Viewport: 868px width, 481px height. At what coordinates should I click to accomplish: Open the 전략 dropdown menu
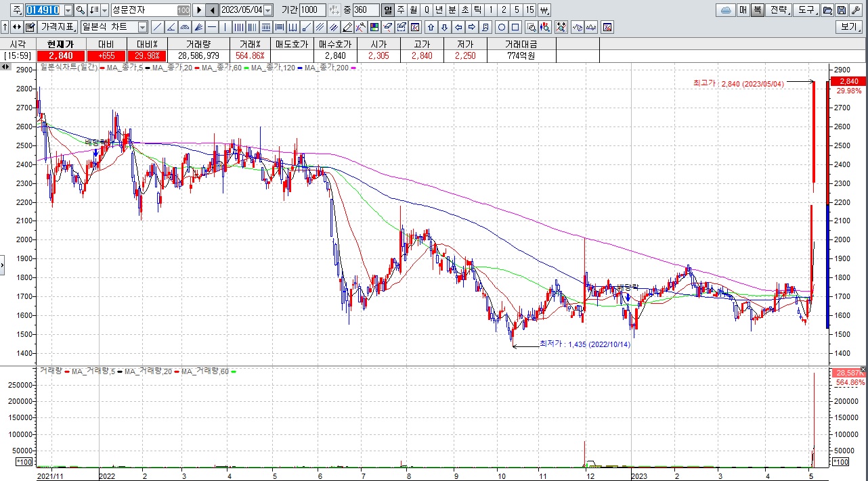click(x=779, y=10)
